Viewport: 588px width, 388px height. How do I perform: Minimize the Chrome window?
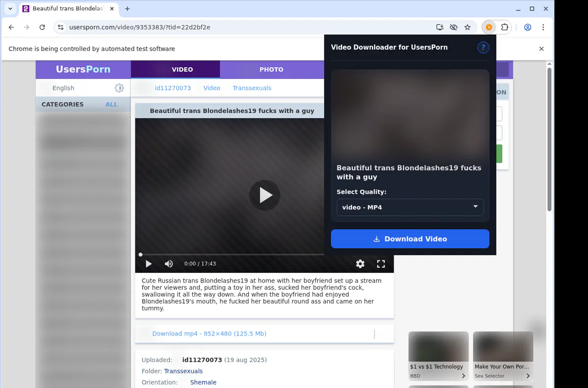pos(519,9)
